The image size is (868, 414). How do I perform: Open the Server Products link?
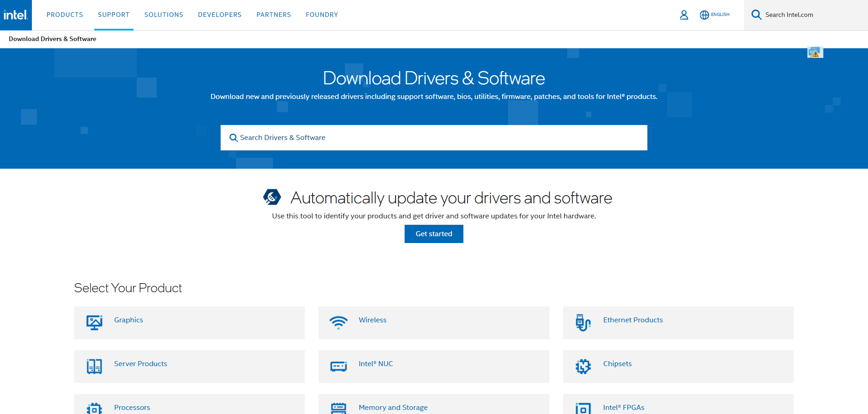tap(140, 364)
